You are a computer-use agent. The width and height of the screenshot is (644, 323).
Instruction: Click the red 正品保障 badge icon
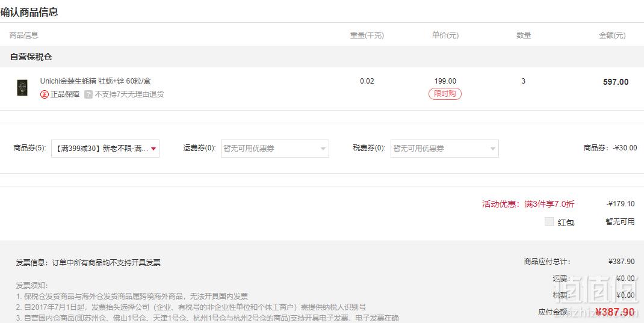click(x=45, y=94)
